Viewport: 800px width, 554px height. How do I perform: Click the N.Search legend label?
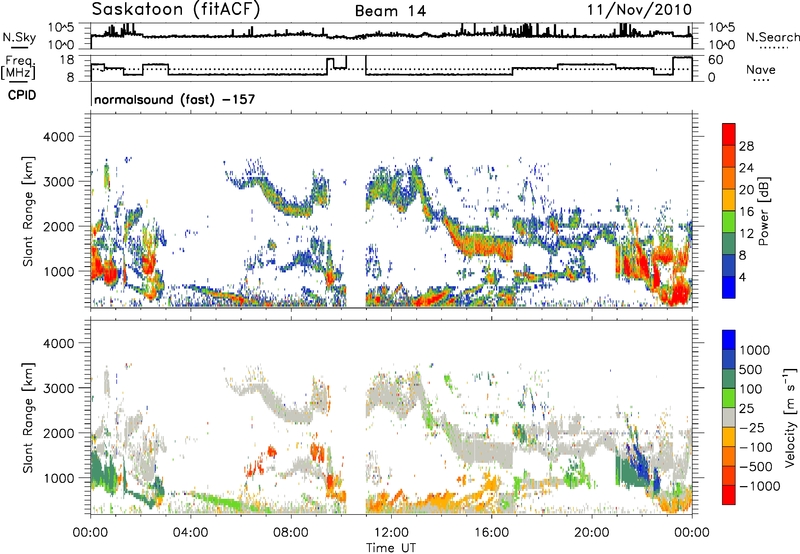772,37
